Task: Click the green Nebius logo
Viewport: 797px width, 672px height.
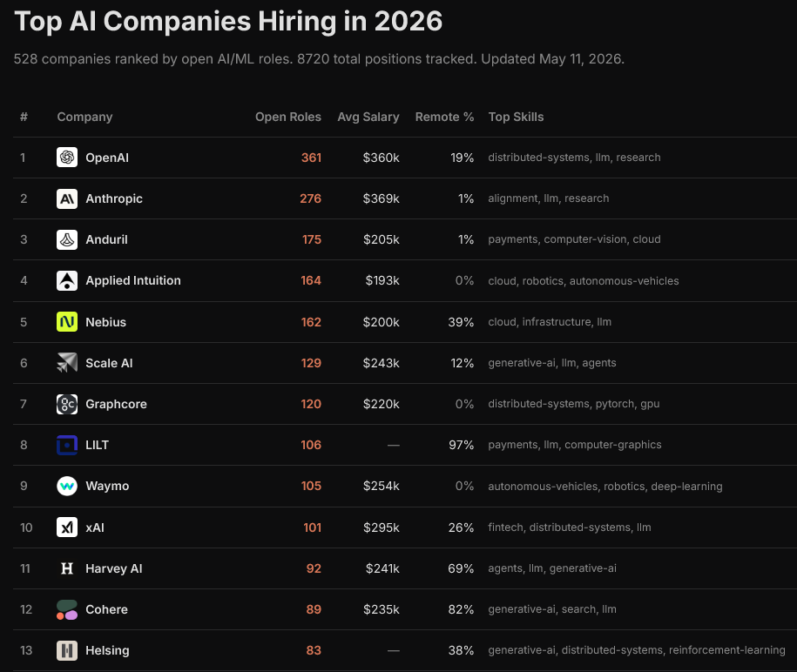Action: [66, 321]
